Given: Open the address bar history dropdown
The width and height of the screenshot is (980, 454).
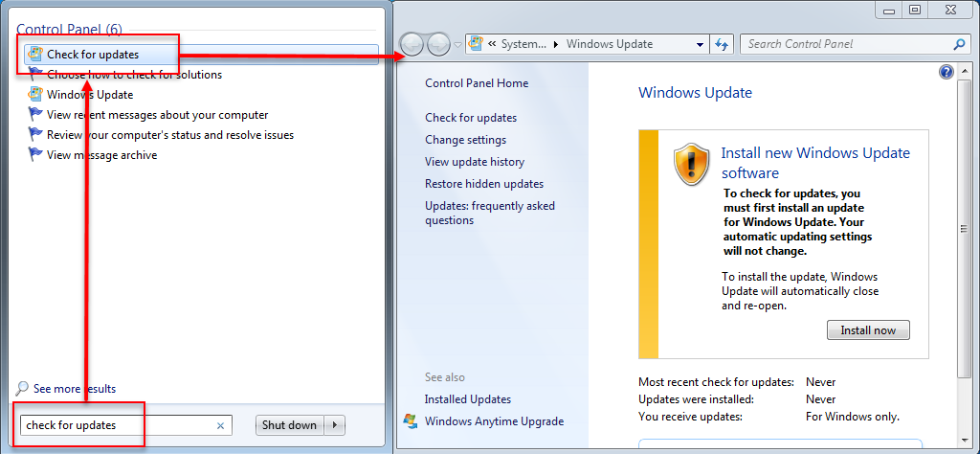Looking at the screenshot, I should point(700,44).
